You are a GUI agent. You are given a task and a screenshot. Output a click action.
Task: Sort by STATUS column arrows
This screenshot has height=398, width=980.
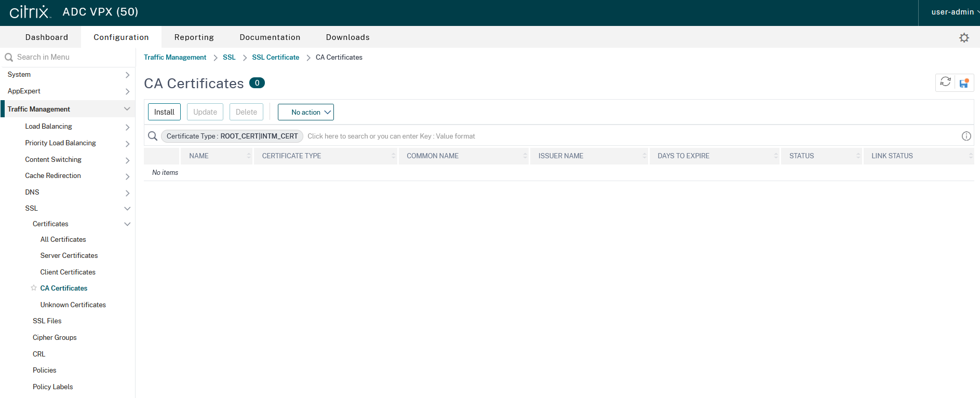click(858, 156)
